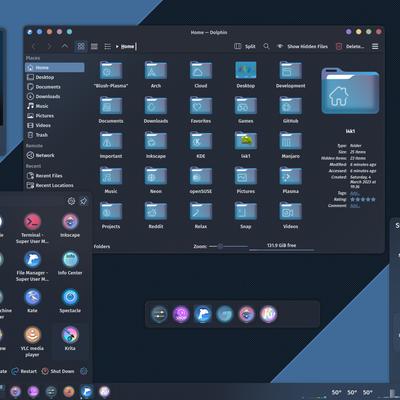The image size is (400, 400).
Task: Launch Kate from application launcher
Action: pos(32,301)
